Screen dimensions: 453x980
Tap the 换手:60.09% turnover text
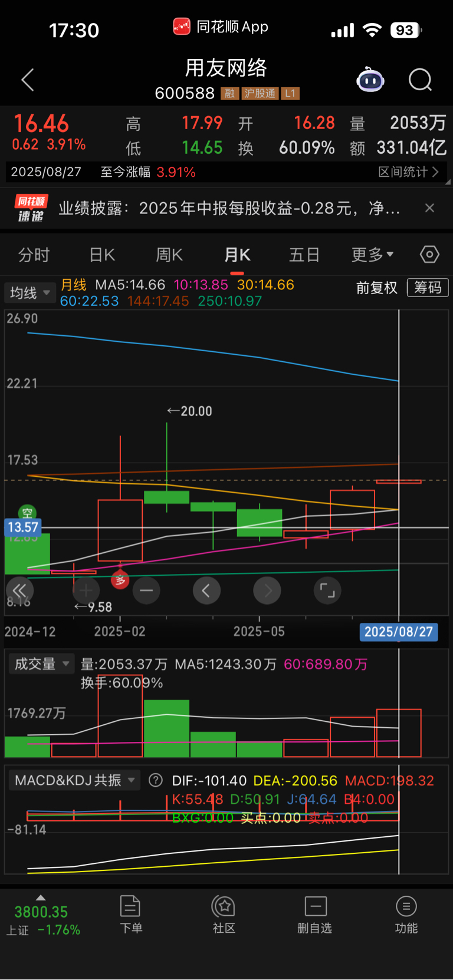point(122,683)
